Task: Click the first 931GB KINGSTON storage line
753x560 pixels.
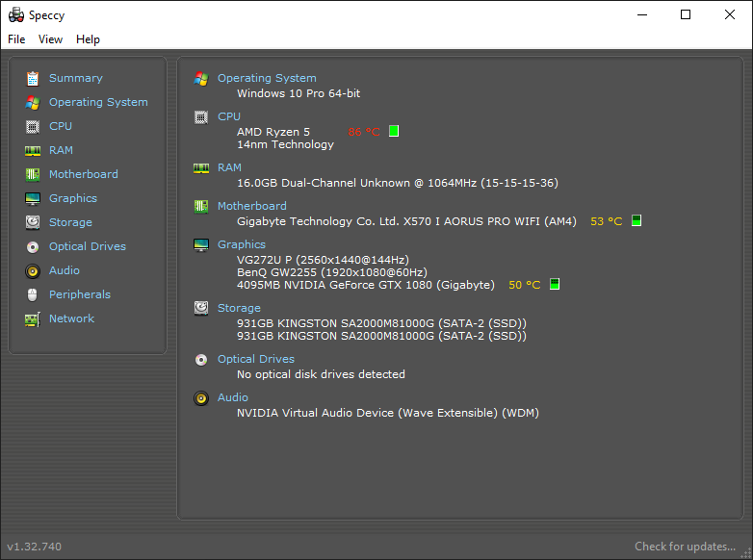Action: [x=381, y=323]
